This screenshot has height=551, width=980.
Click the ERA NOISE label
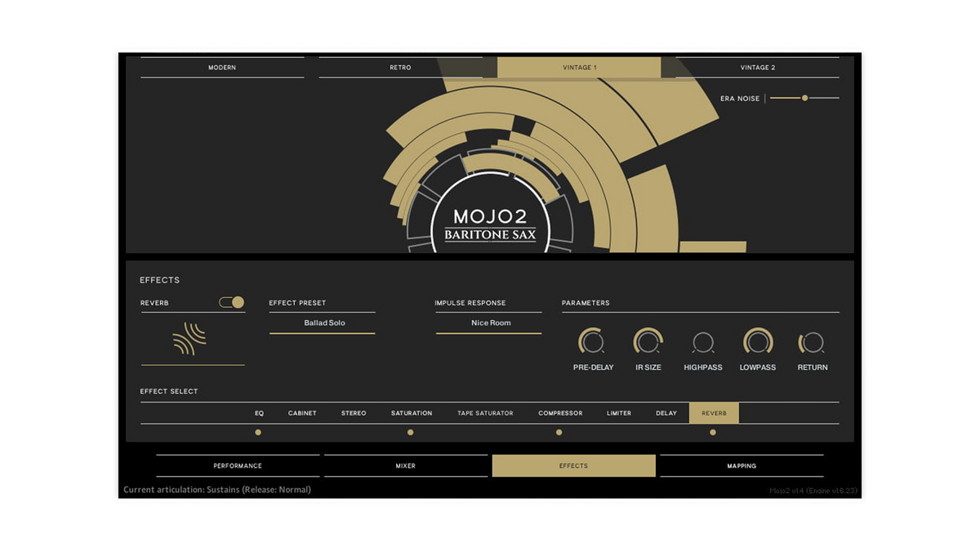[x=740, y=99]
